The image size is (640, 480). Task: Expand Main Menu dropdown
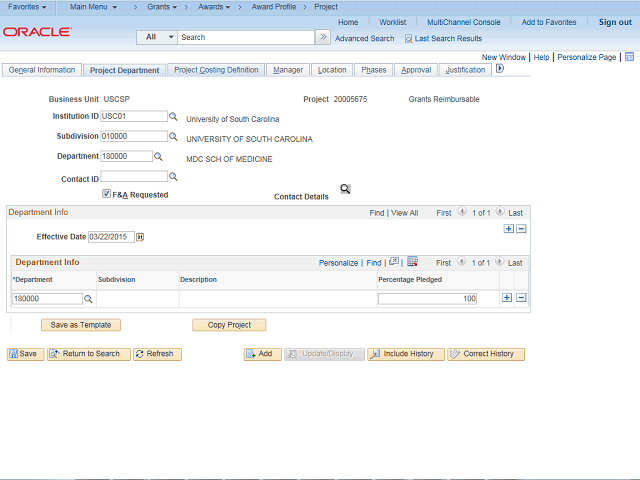93,7
